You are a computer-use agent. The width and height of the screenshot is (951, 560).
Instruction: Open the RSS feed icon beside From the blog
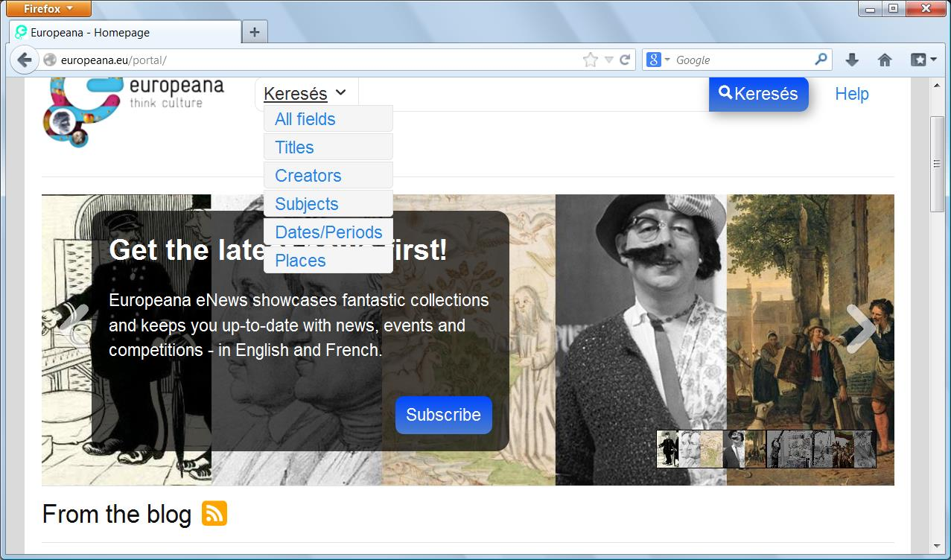point(214,514)
